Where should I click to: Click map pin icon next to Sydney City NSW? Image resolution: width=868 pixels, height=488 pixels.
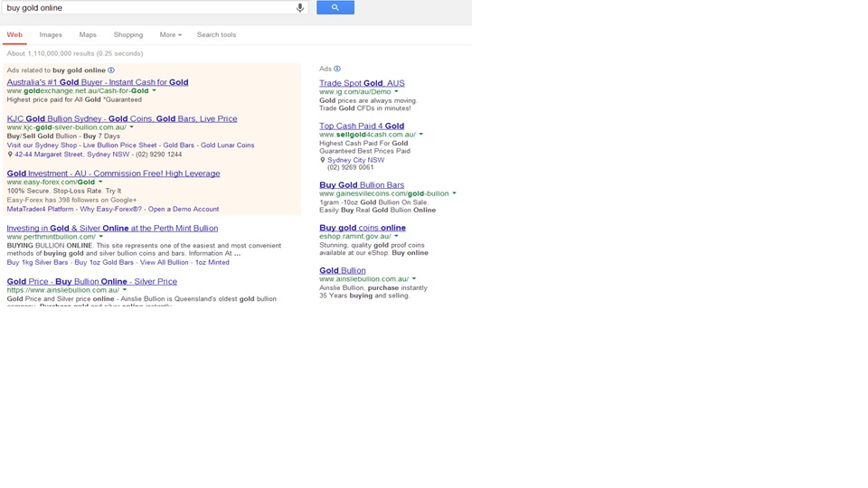click(323, 160)
